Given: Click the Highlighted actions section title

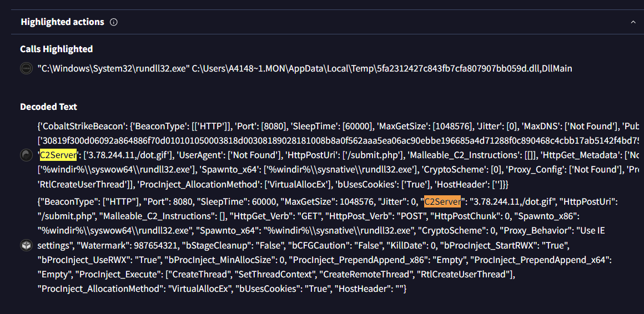Looking at the screenshot, I should [62, 22].
